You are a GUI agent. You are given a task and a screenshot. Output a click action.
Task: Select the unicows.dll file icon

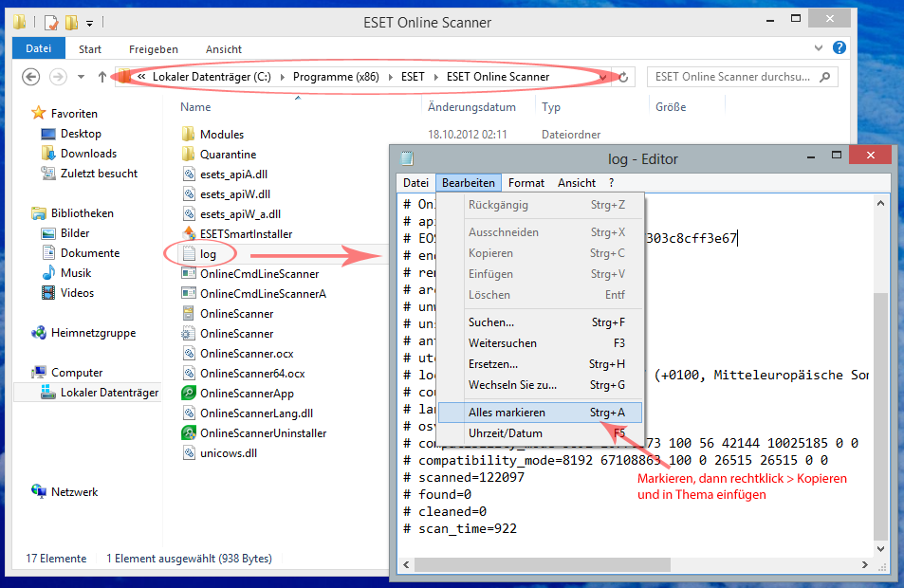pyautogui.click(x=189, y=453)
